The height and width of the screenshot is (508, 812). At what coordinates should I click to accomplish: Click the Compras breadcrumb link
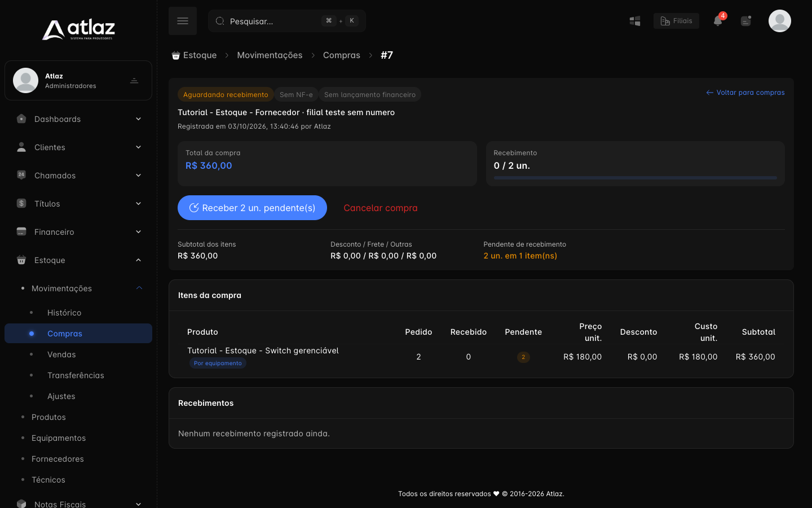(342, 55)
